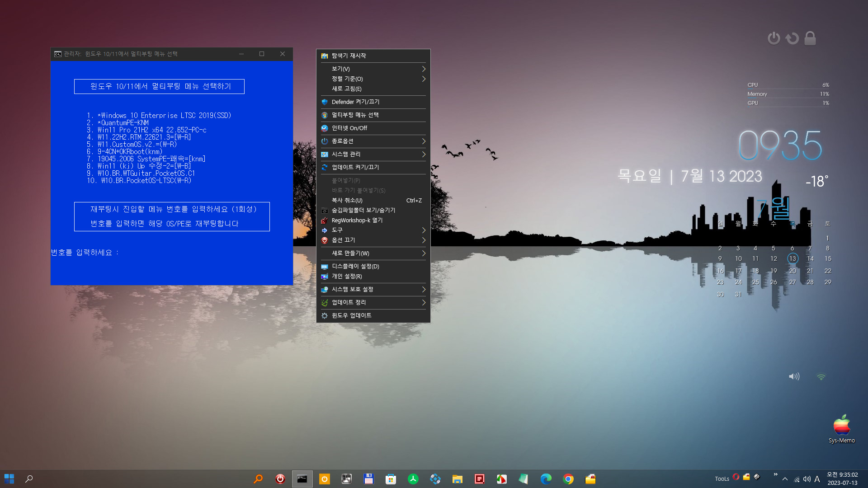This screenshot has height=488, width=868.
Task: Open the yellow folder with red mark in taskbar
Action: (x=590, y=479)
